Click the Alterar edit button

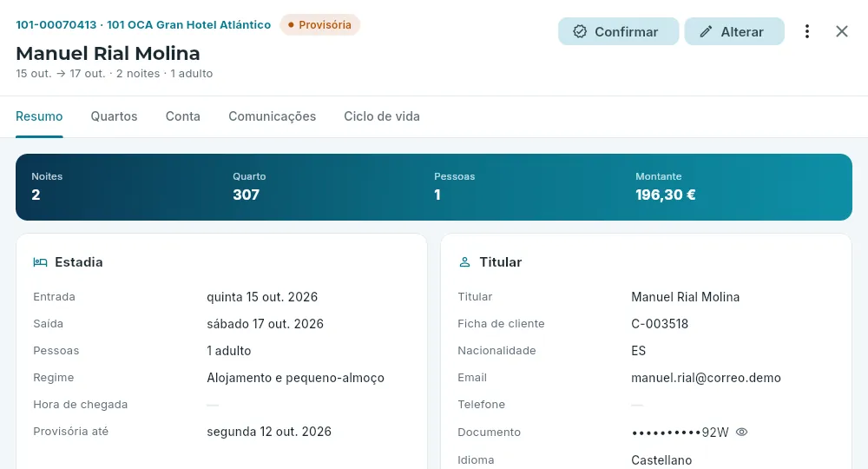point(734,31)
